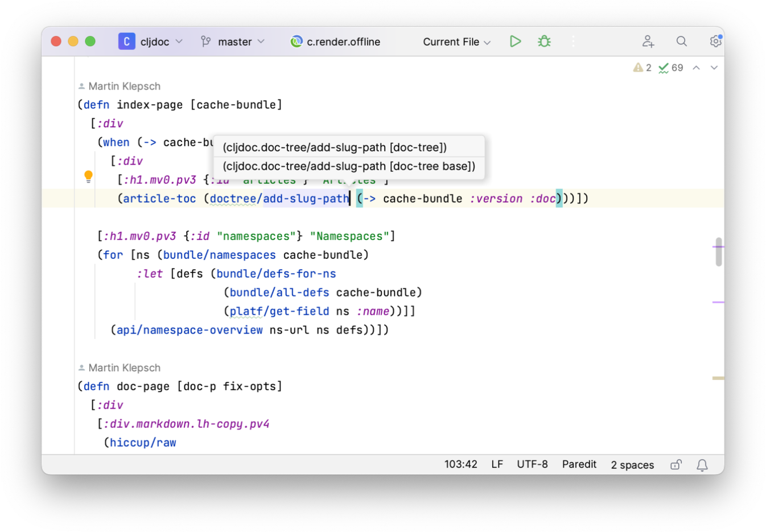Click the yellow lightbulb intention icon
Screen dimensions: 766x532
coord(88,177)
